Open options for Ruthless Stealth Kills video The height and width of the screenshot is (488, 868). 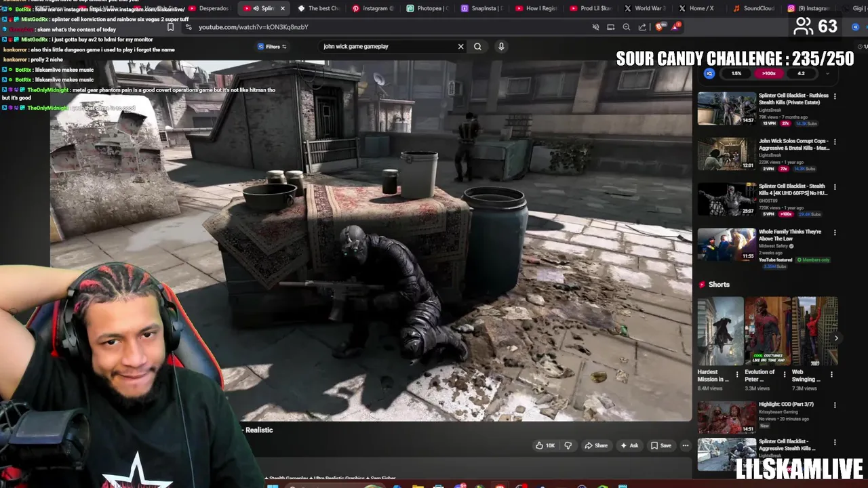[x=835, y=96]
